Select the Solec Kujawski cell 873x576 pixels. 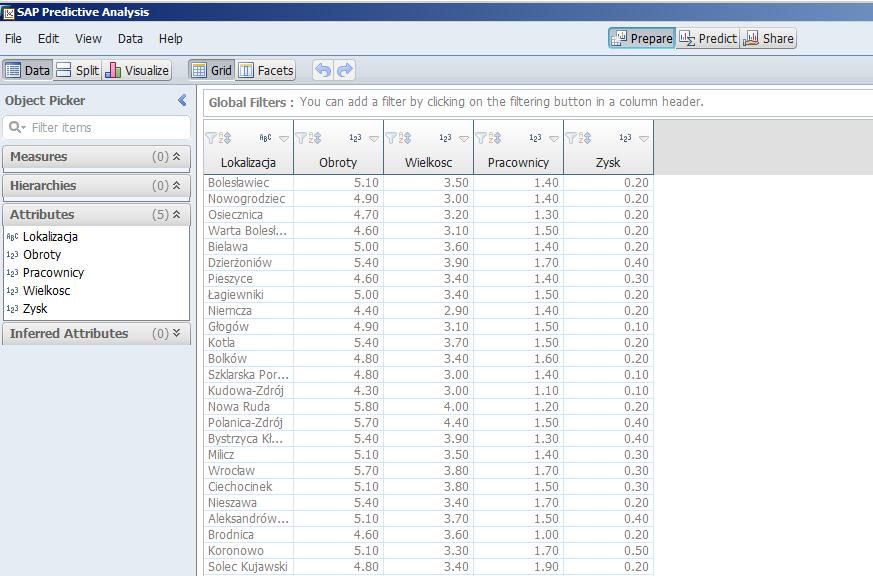pos(248,567)
